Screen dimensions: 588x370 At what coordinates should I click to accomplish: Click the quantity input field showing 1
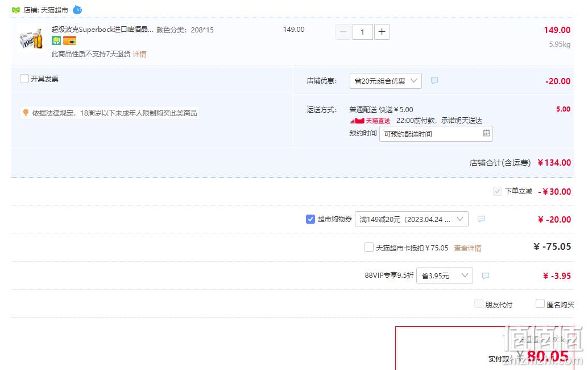tap(362, 32)
